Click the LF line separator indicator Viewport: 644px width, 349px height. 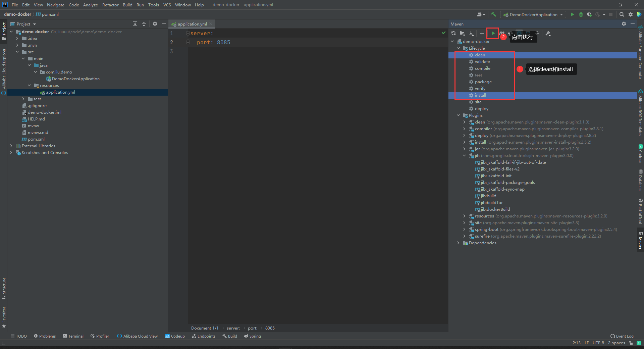pyautogui.click(x=587, y=343)
